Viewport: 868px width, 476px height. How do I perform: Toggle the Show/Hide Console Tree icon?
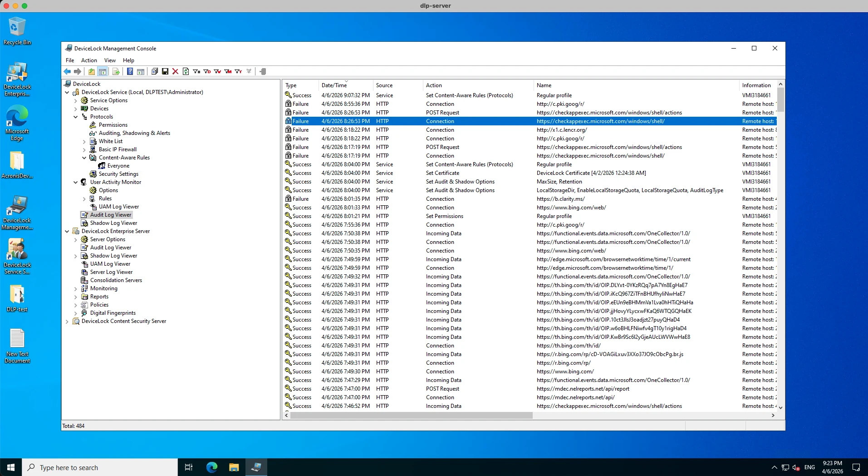coord(103,71)
